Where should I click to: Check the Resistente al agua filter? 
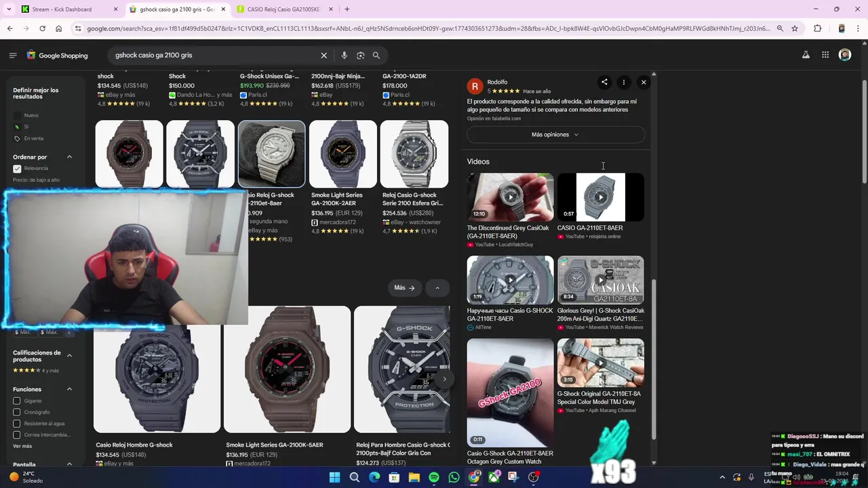click(x=17, y=424)
